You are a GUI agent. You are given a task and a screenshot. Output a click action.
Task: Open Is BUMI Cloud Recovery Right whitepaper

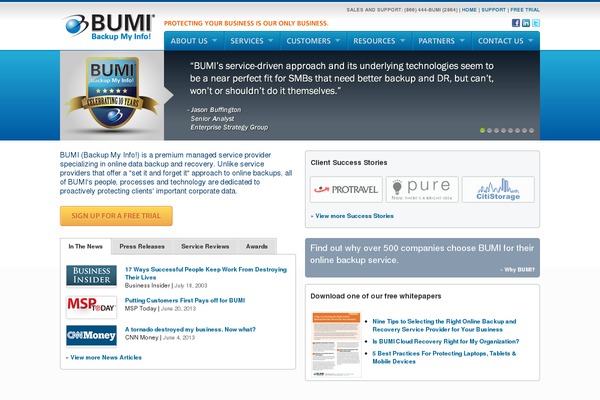point(446,341)
